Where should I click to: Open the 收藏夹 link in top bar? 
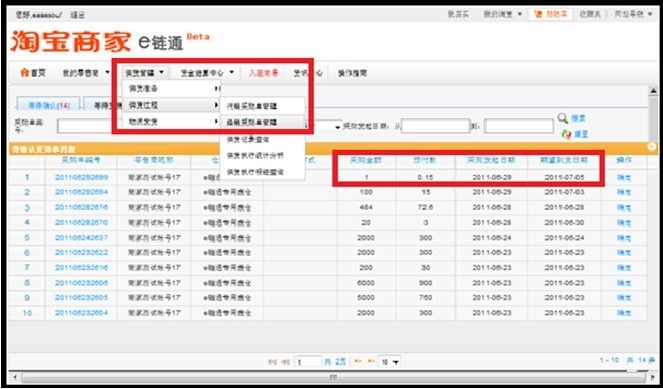click(x=589, y=14)
